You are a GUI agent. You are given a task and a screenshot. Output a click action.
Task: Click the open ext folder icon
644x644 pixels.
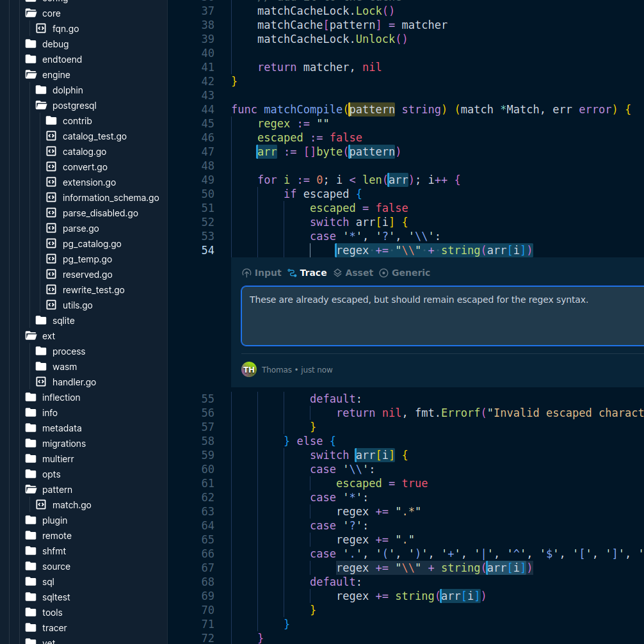(x=31, y=336)
